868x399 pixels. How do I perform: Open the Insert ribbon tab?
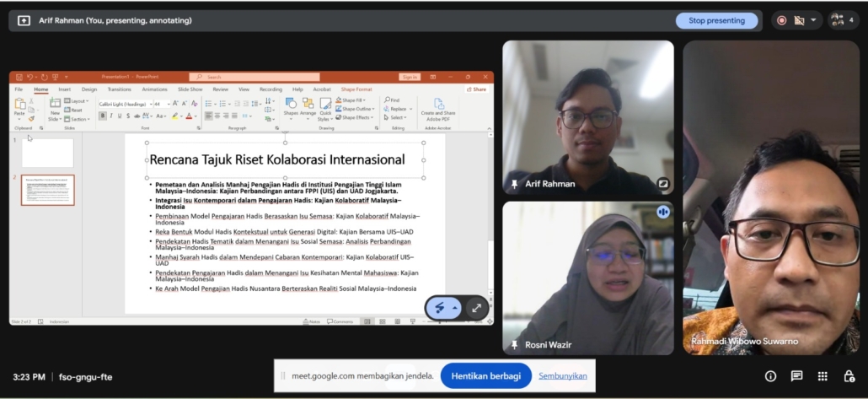click(x=64, y=89)
